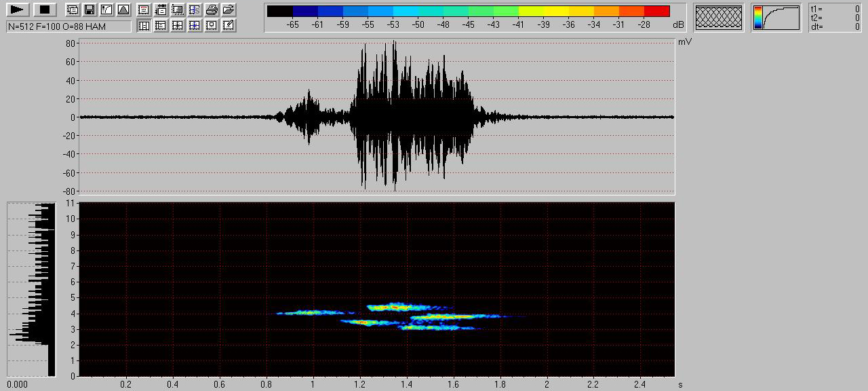868x391 pixels.
Task: Click the floppy disk save icon
Action: click(89, 10)
